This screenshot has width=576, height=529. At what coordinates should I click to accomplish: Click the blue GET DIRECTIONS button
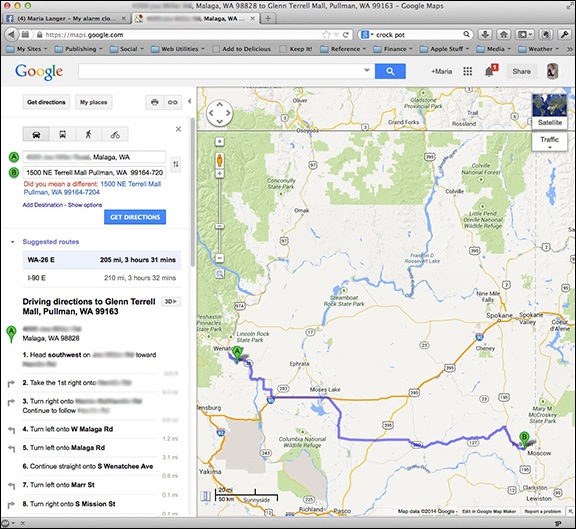[x=135, y=217]
